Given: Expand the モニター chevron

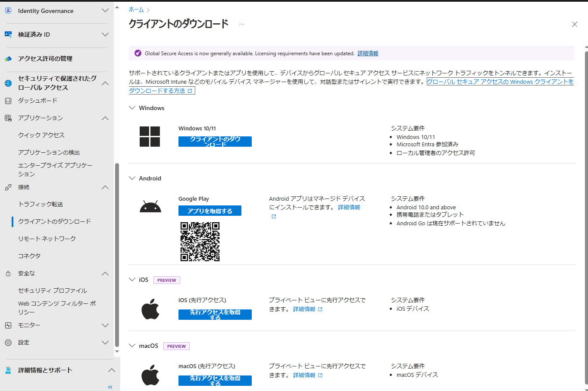Looking at the screenshot, I should [105, 325].
